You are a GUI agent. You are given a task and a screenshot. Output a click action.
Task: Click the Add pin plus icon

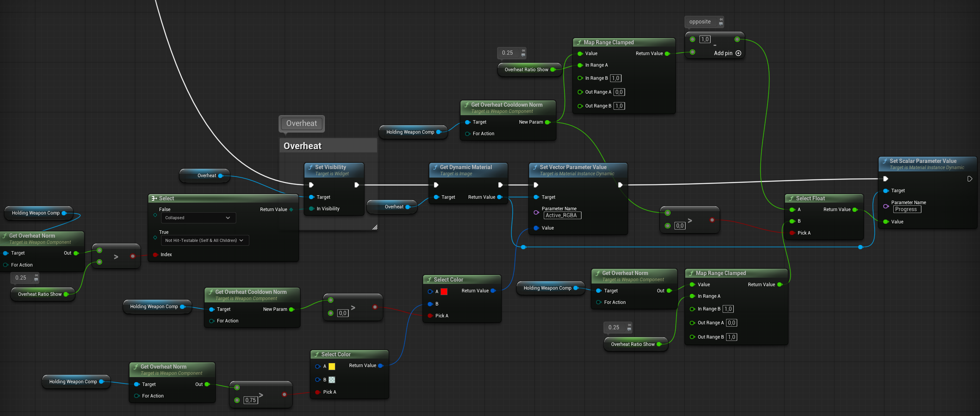coord(738,53)
